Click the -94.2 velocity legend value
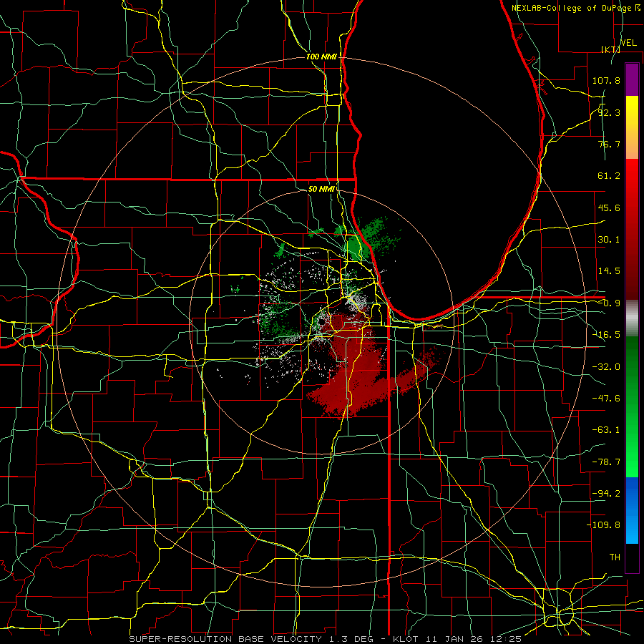Image resolution: width=644 pixels, height=644 pixels. pos(606,494)
